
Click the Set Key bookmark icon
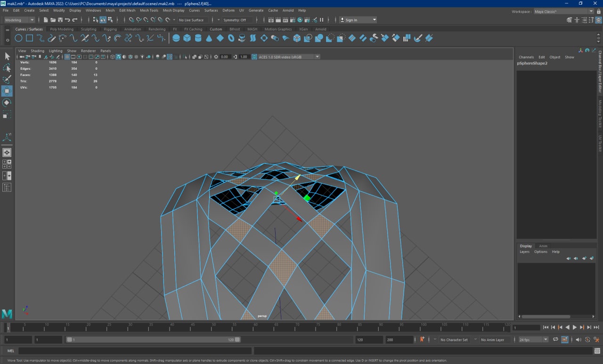[x=422, y=339]
